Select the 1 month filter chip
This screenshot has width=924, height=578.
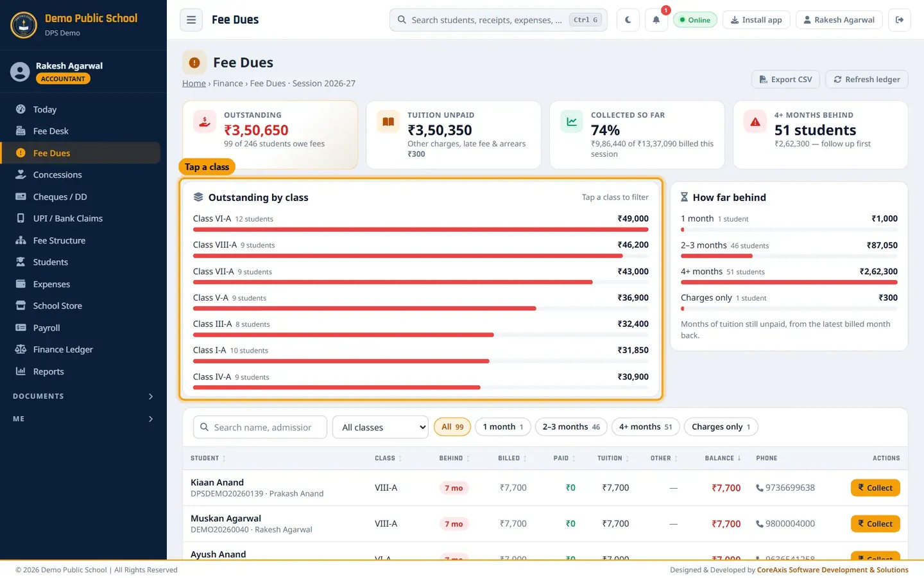(x=503, y=427)
